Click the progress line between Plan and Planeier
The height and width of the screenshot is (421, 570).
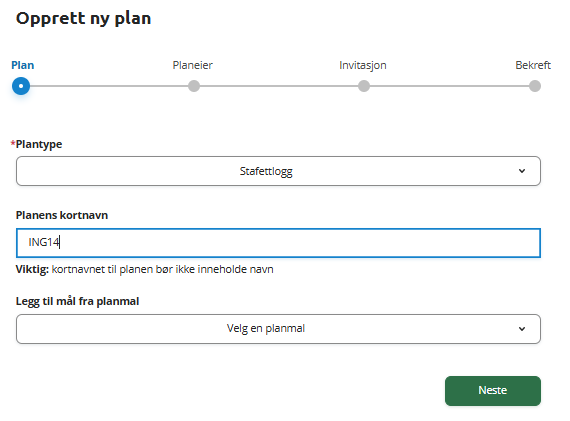[x=109, y=86]
